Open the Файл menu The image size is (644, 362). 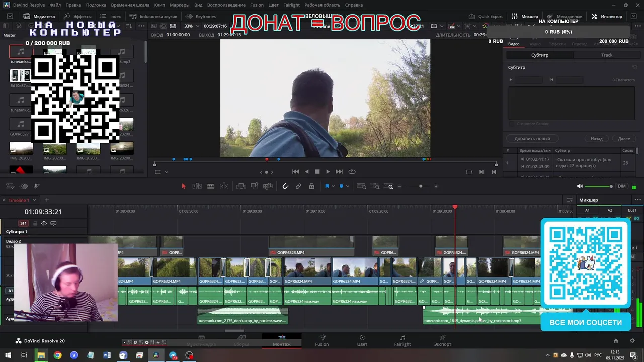(55, 5)
